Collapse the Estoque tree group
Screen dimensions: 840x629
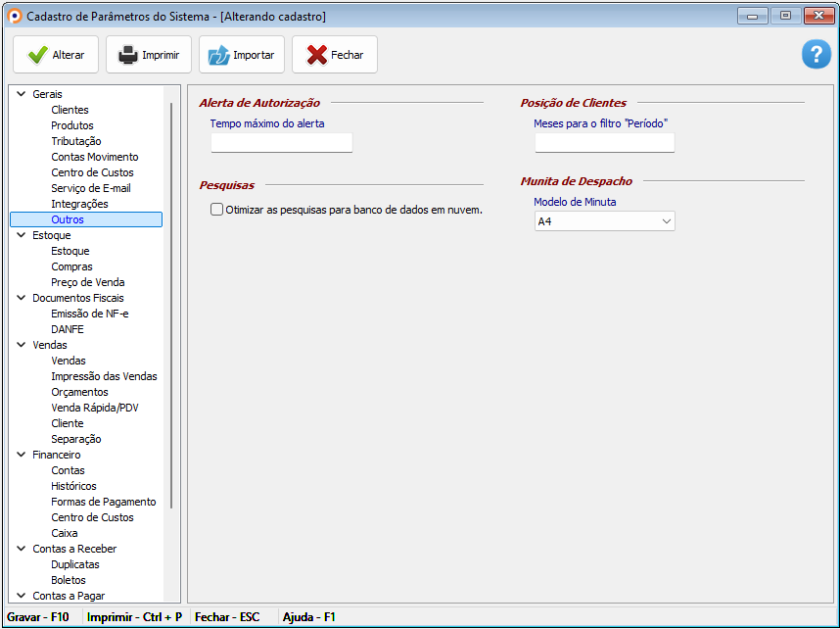pyautogui.click(x=22, y=235)
